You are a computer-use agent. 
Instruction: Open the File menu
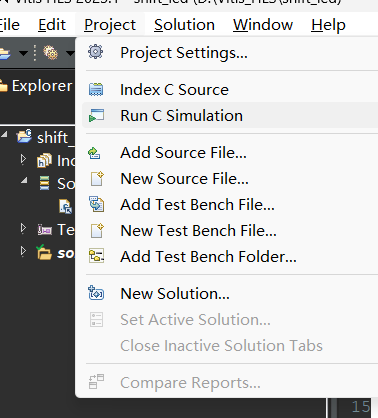click(x=9, y=25)
